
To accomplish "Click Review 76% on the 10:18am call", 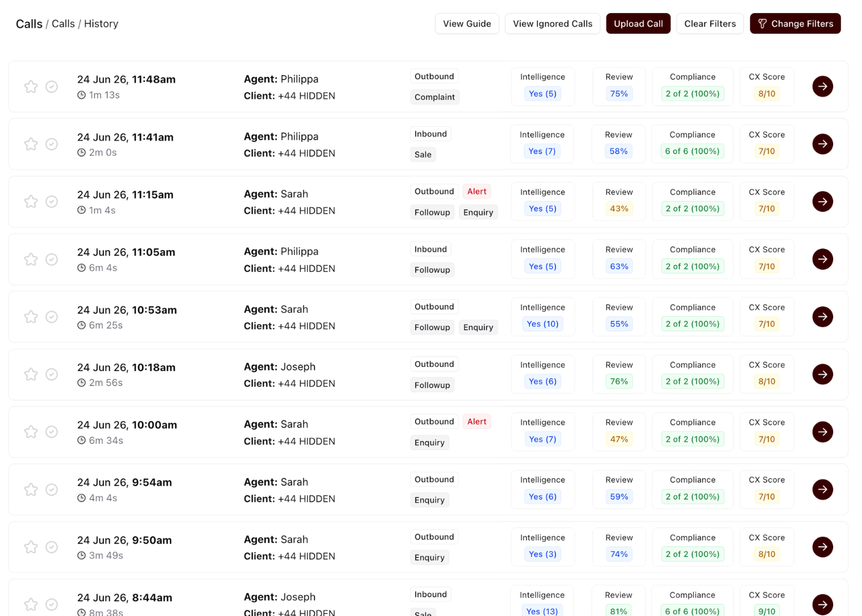I will coord(619,382).
